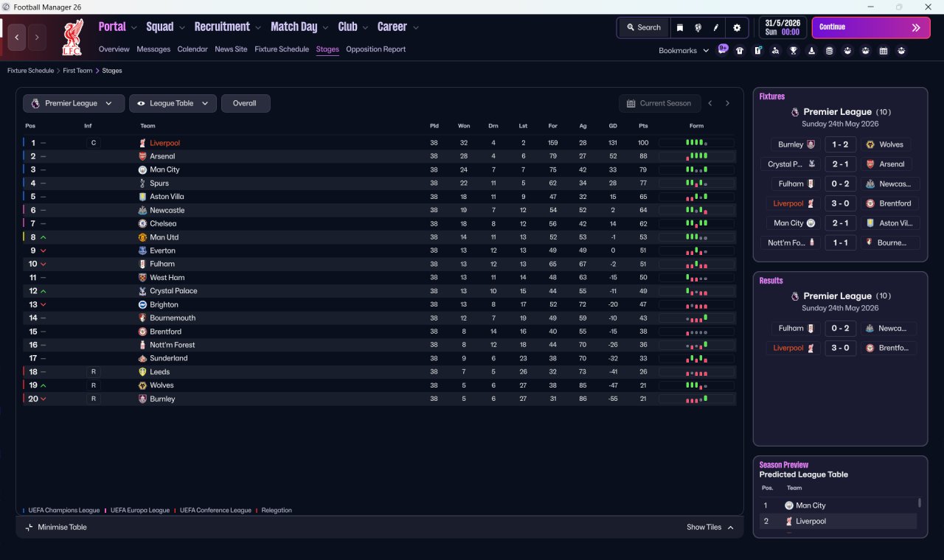Click the Sunderland badge in league table
The height and width of the screenshot is (560, 944).
(142, 358)
